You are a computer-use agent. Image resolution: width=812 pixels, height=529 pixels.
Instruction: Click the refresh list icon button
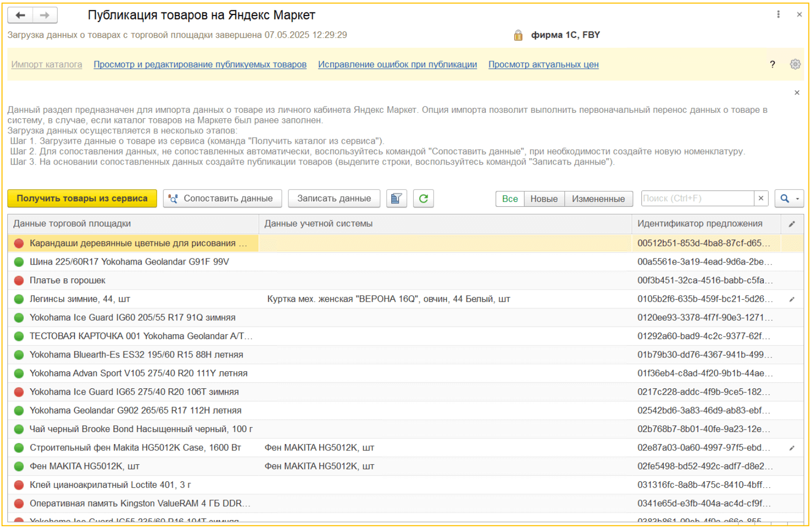pos(423,198)
